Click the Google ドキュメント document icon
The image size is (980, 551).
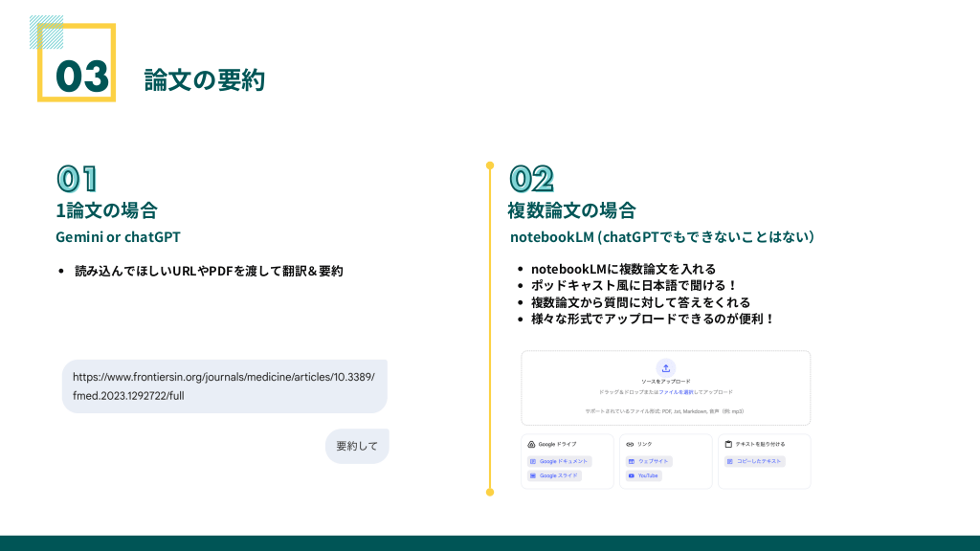tap(533, 461)
